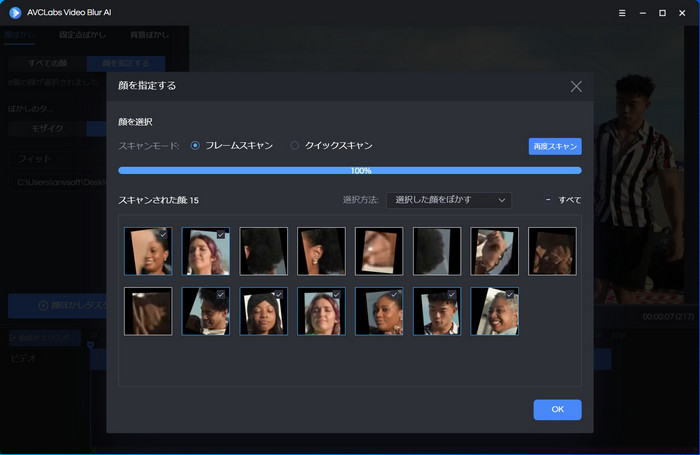Open the フィット dropdown in main window
Viewport: 700px width, 455px height.
(x=58, y=159)
